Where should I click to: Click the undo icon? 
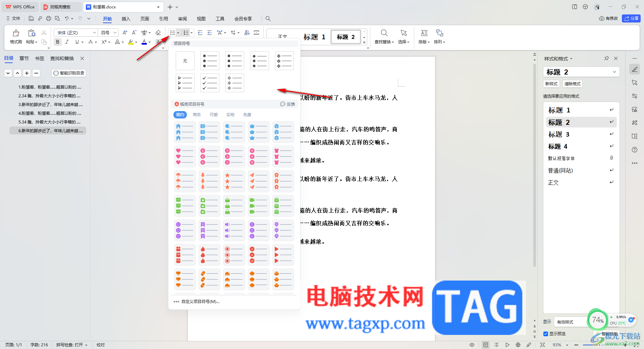click(67, 19)
